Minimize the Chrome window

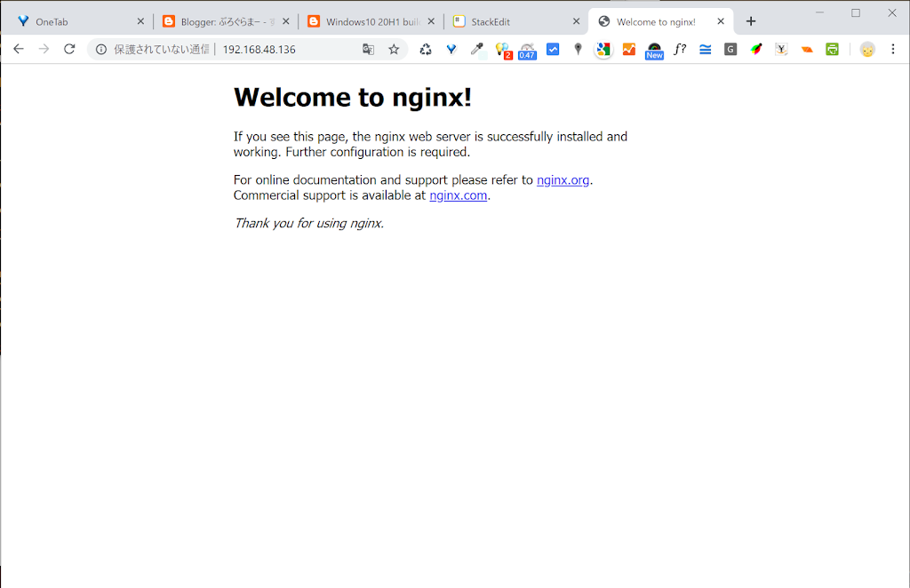coord(819,12)
